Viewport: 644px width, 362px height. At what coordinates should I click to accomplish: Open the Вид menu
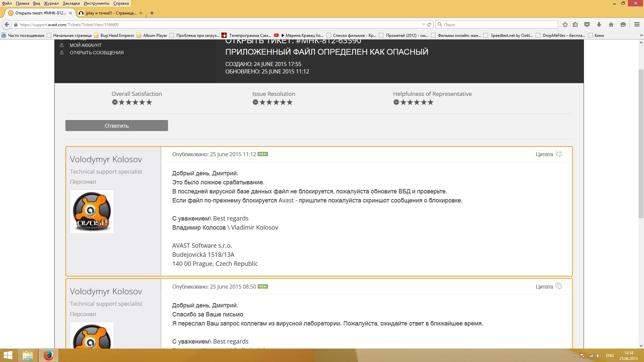pos(37,3)
